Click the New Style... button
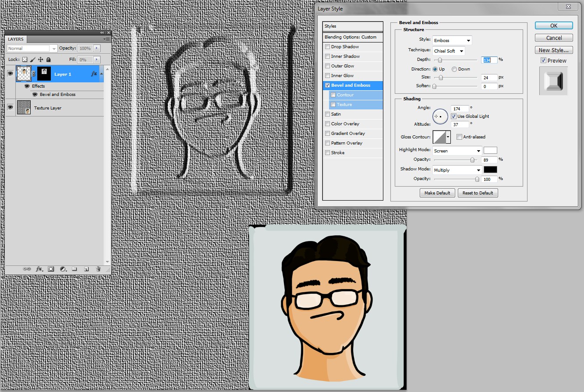Image resolution: width=584 pixels, height=392 pixels. click(554, 50)
